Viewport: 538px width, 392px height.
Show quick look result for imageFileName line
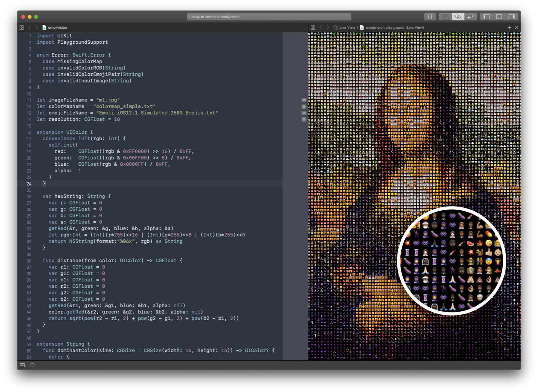tap(304, 100)
